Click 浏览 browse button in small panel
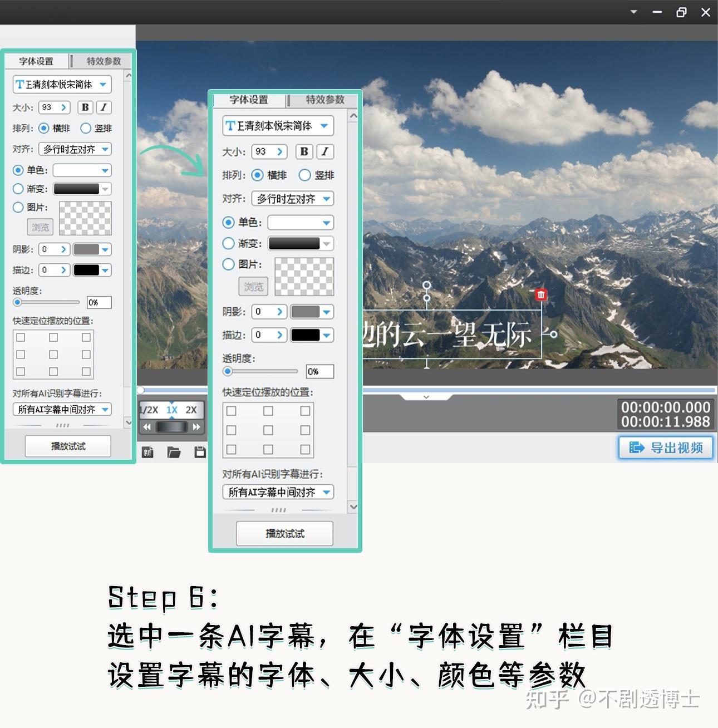718x728 pixels. point(40,227)
